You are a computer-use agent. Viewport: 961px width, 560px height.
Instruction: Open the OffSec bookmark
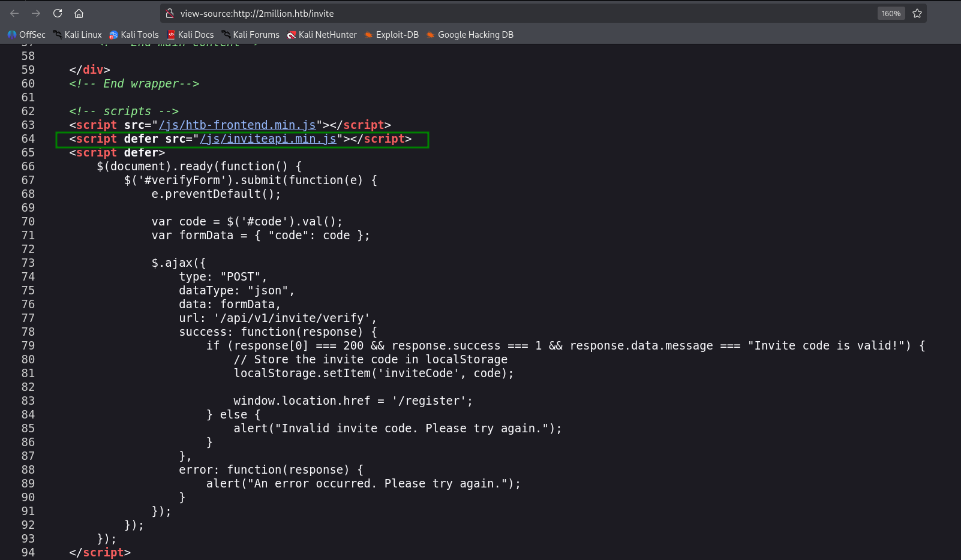pyautogui.click(x=26, y=35)
